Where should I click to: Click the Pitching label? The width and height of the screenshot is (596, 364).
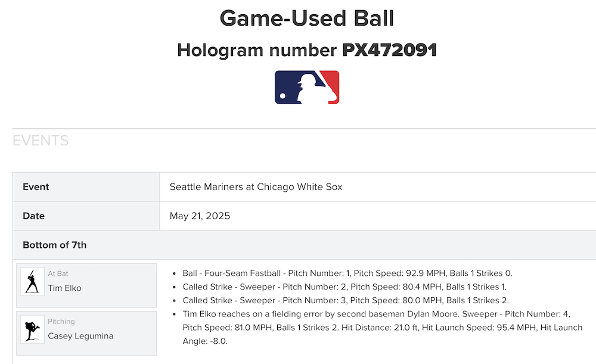pos(61,322)
